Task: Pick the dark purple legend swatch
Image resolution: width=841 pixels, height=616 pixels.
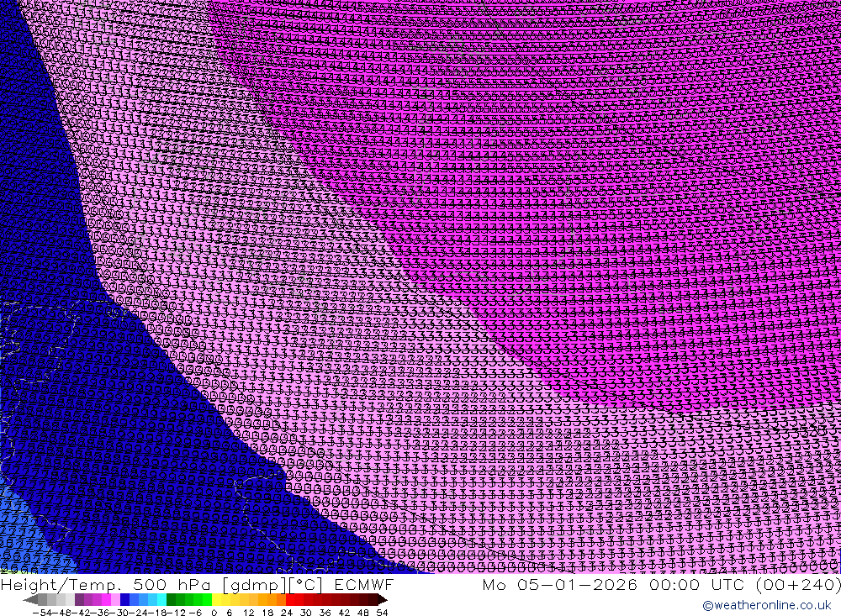Action: click(79, 600)
